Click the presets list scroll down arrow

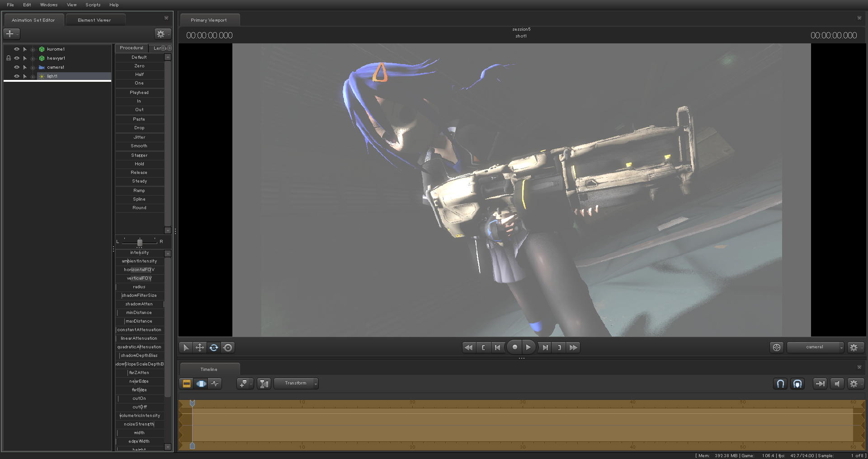pyautogui.click(x=168, y=230)
